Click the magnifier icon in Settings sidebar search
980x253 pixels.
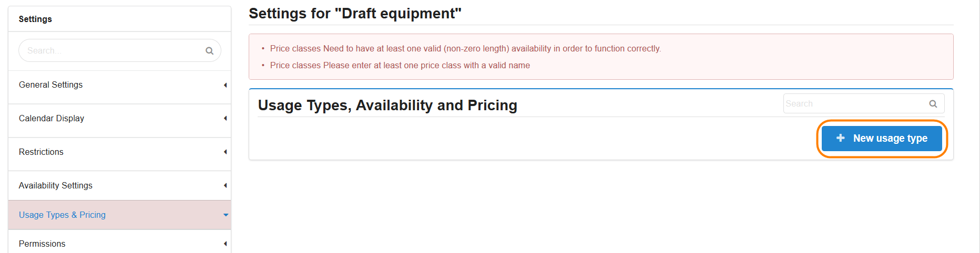(209, 51)
